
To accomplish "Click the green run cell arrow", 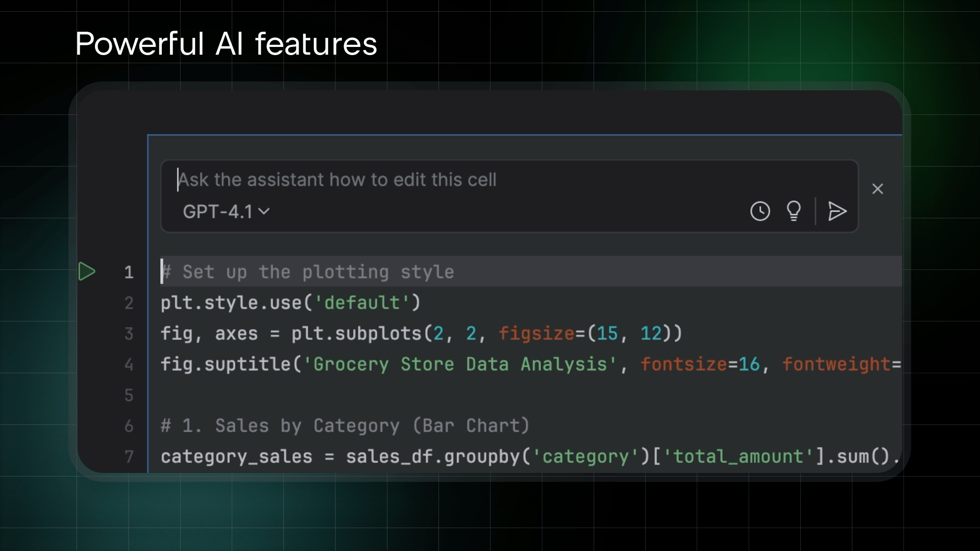I will (87, 271).
